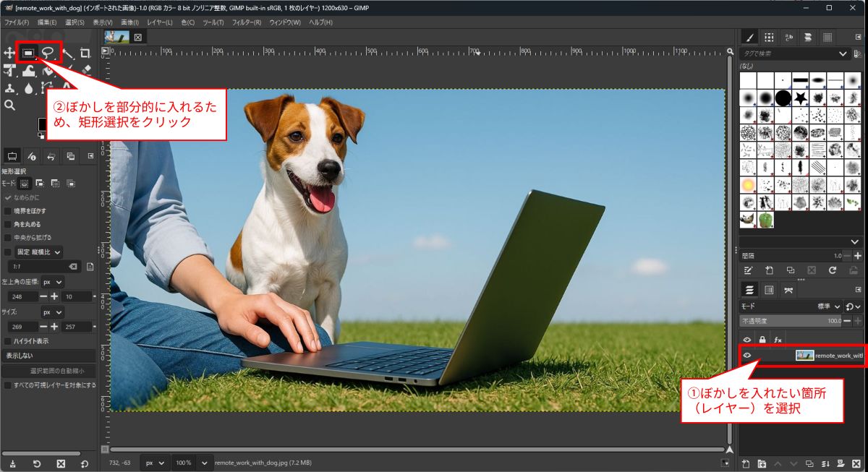Select the Rectangle Select tool
The image size is (868, 472).
point(29,53)
